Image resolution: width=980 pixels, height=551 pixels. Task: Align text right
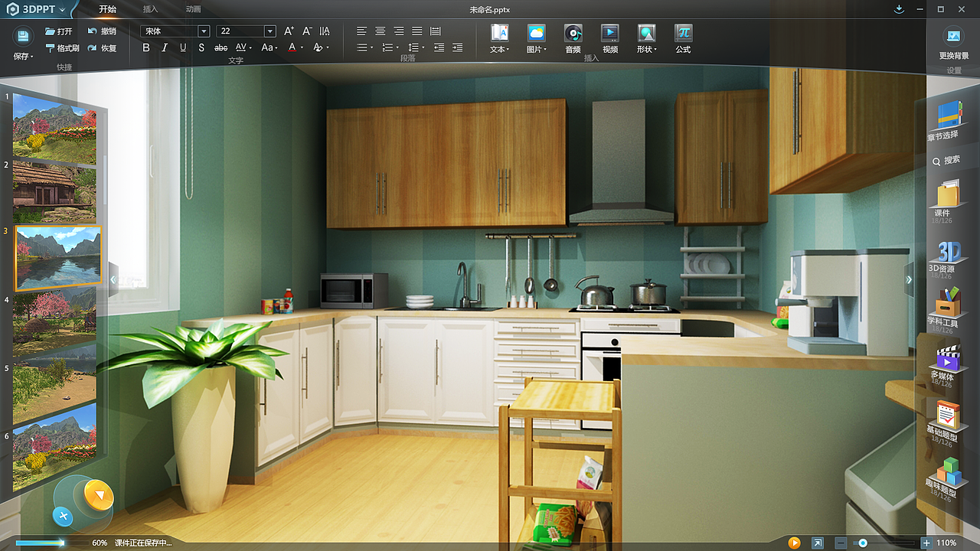[x=398, y=31]
